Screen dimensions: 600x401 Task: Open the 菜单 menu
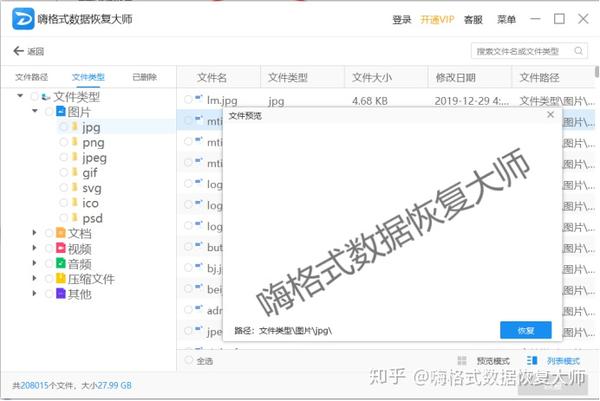(x=506, y=19)
